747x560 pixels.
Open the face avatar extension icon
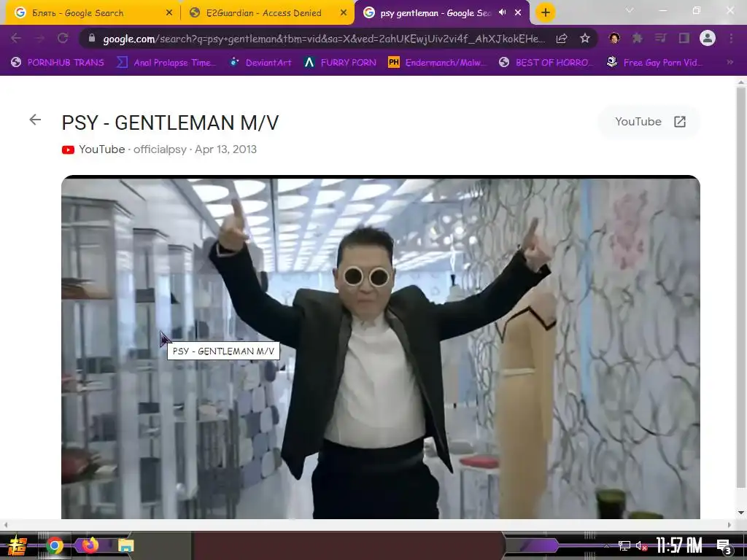point(614,38)
